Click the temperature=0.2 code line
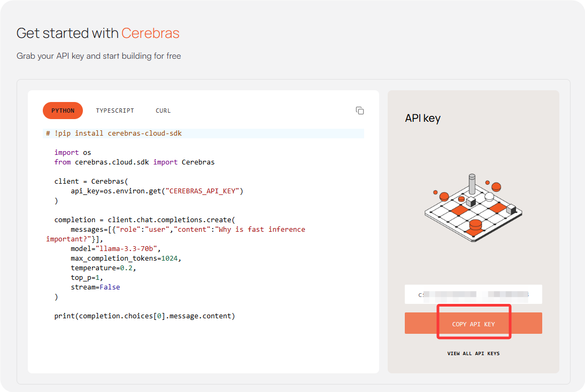 point(103,268)
